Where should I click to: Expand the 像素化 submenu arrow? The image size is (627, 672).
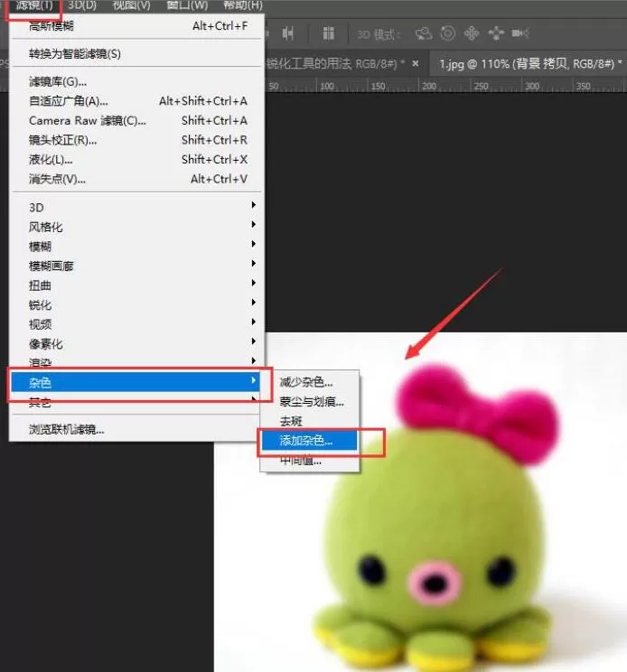(x=254, y=341)
